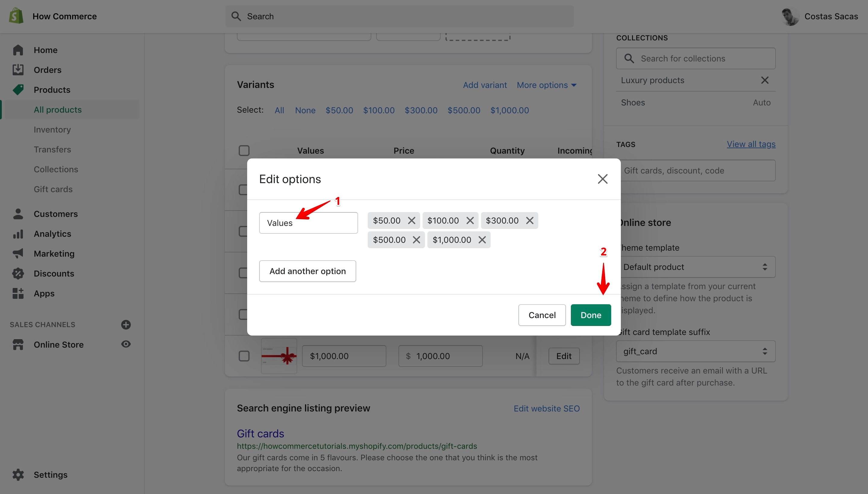The image size is (868, 494).
Task: Remove the $1,000.00 value tag
Action: 482,240
